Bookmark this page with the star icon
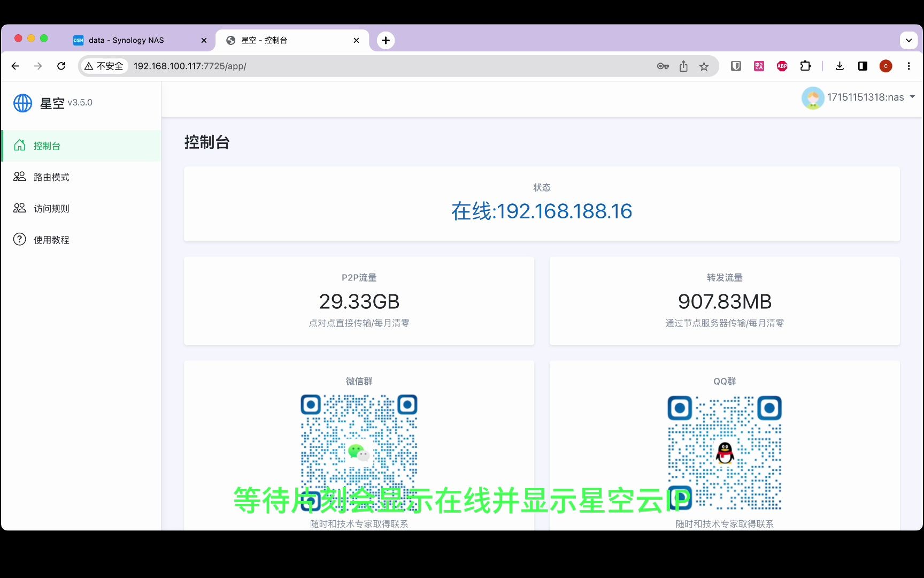Image resolution: width=924 pixels, height=578 pixels. (x=704, y=66)
